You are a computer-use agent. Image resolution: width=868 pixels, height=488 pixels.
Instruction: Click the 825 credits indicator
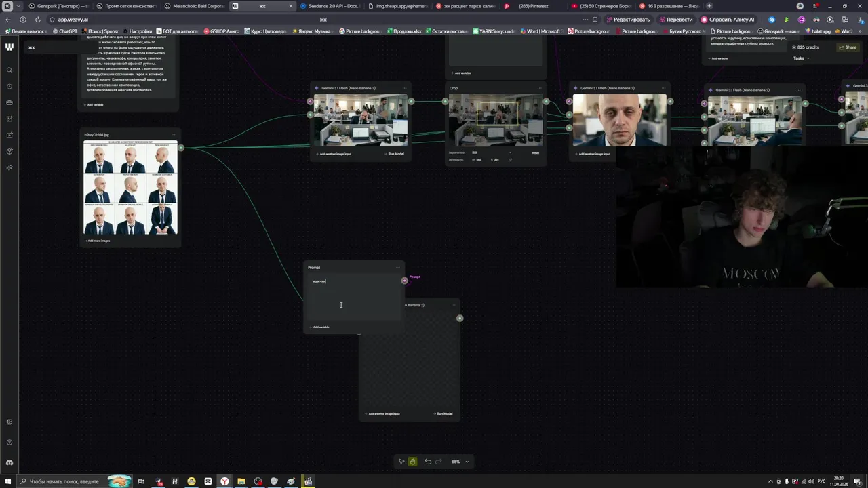click(806, 47)
